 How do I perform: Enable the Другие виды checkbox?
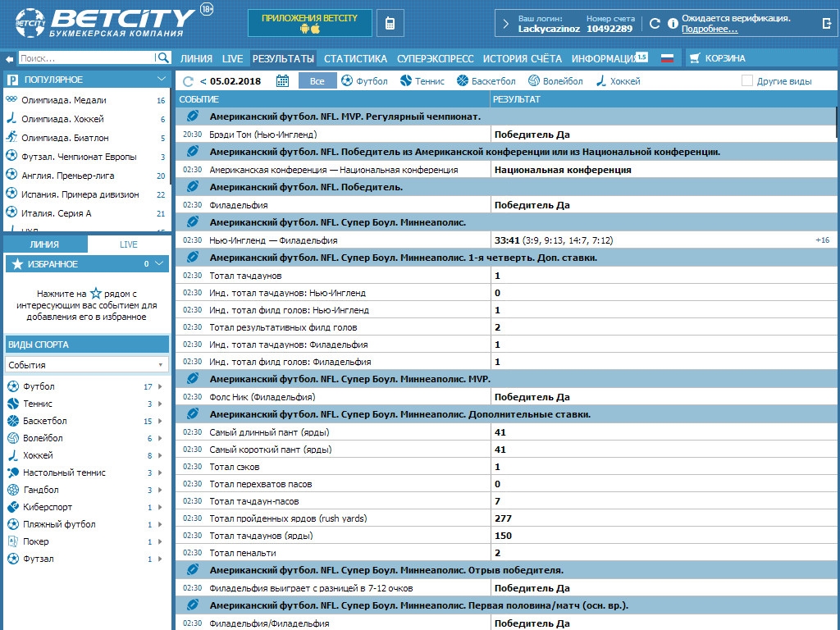pos(747,81)
